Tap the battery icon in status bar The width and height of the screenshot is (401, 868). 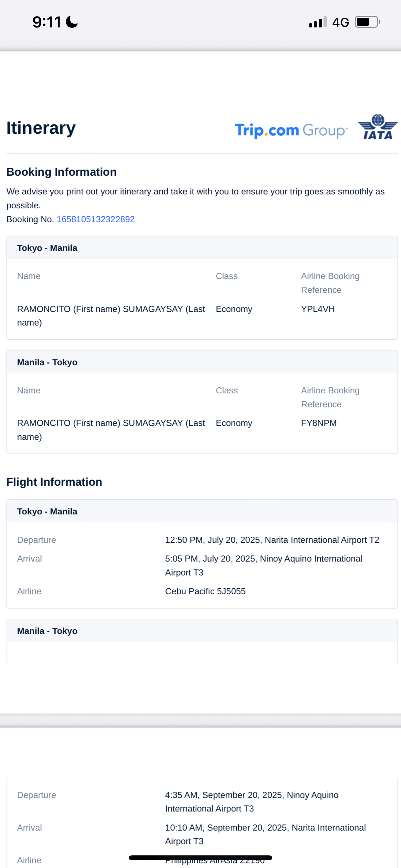point(367,22)
